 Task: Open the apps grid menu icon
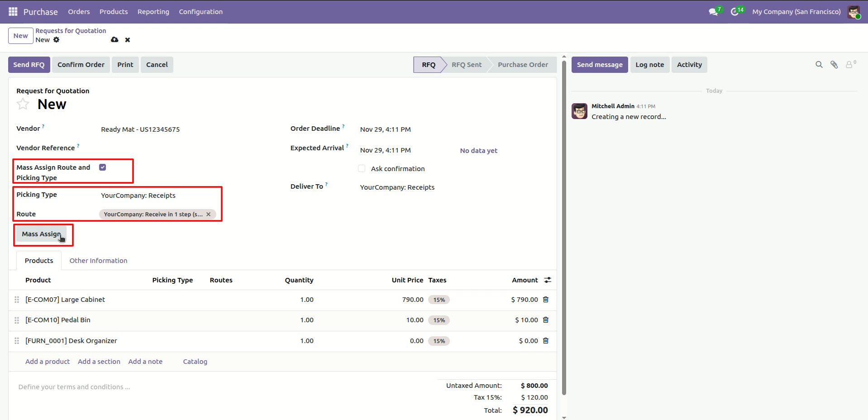pos(13,11)
